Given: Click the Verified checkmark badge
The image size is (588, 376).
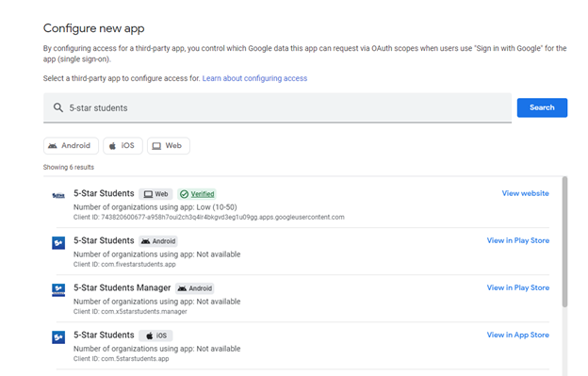Looking at the screenshot, I should pyautogui.click(x=197, y=194).
